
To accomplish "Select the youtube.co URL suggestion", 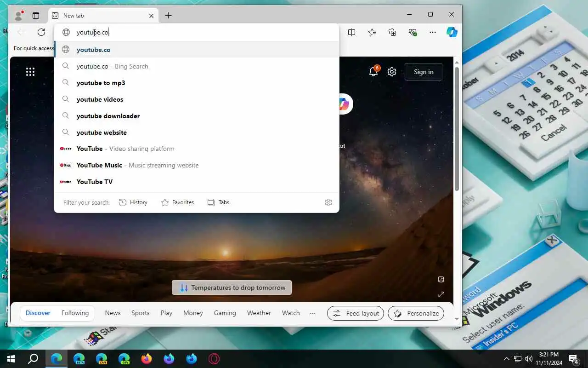I will coord(197,50).
